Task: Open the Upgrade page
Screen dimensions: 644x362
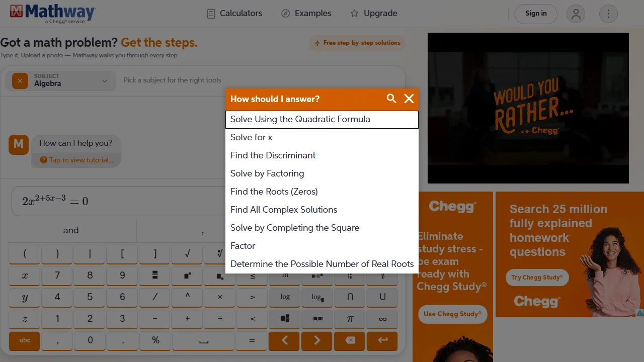Action: [373, 14]
